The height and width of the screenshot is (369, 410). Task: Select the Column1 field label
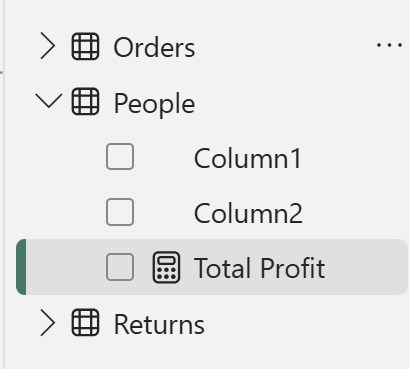[x=248, y=159]
